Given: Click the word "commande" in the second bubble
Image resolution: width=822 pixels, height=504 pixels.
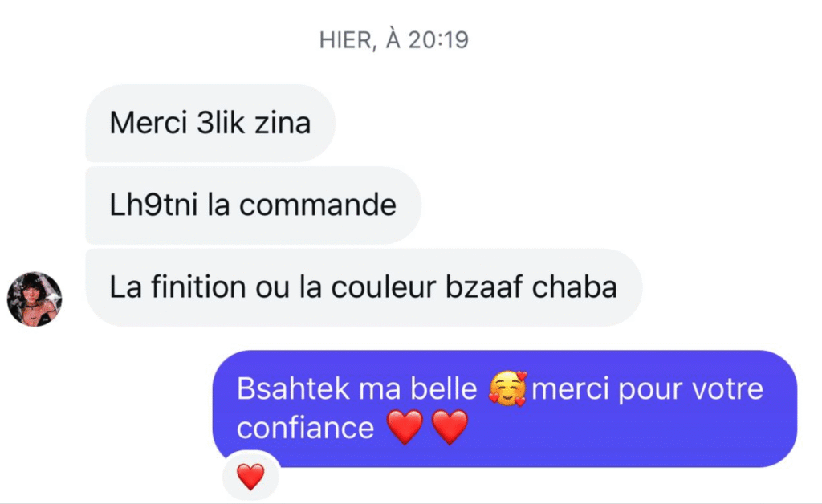Looking at the screenshot, I should tap(318, 205).
